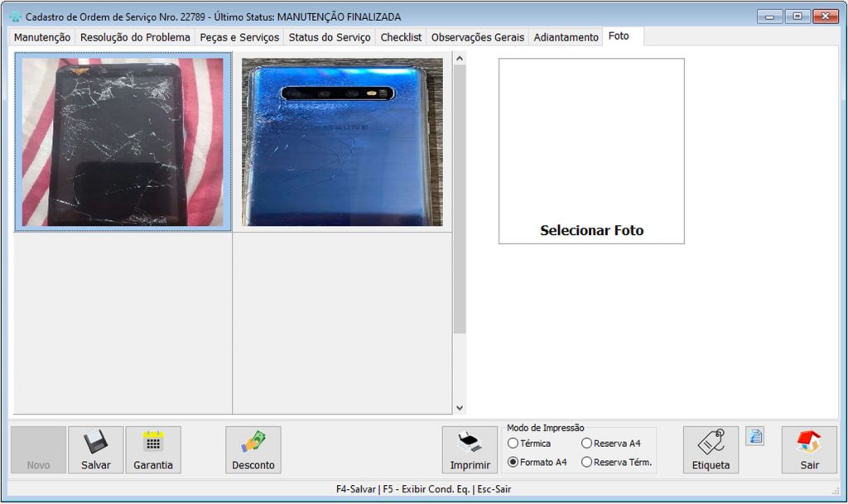
Task: Apply a discount with Desconto icon
Action: [253, 443]
